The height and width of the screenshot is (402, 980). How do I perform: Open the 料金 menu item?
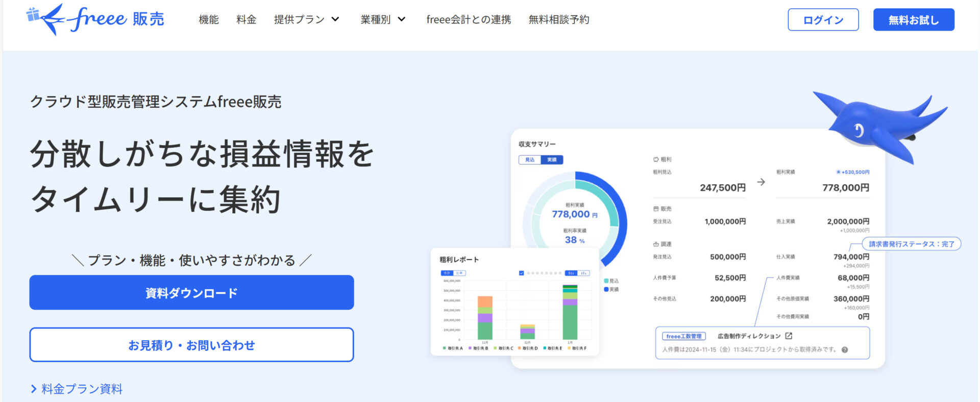click(x=246, y=19)
